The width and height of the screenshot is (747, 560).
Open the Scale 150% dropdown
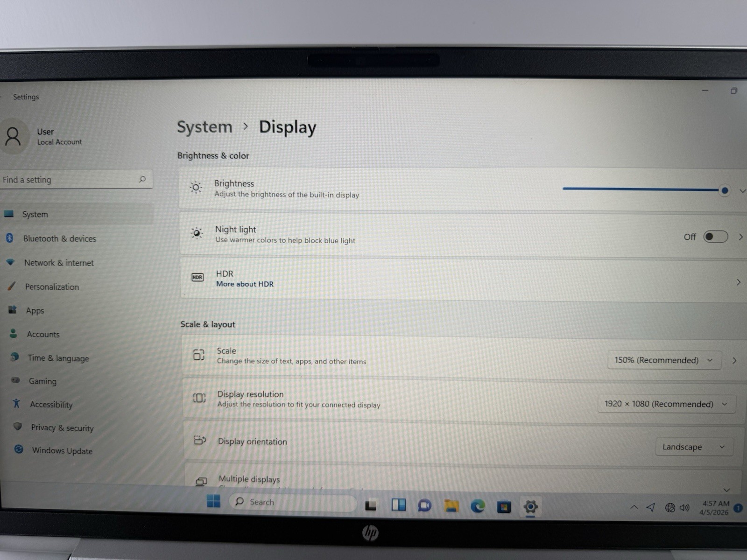(664, 360)
